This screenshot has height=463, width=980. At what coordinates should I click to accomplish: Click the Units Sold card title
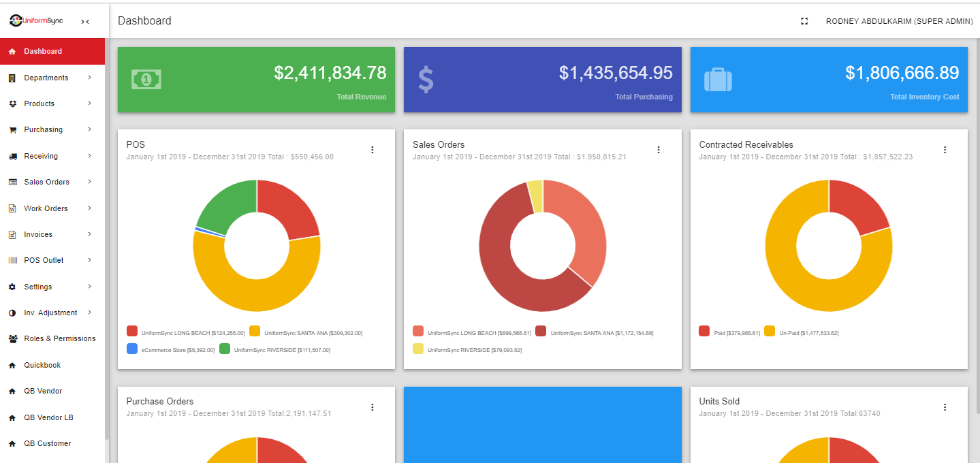tap(719, 402)
